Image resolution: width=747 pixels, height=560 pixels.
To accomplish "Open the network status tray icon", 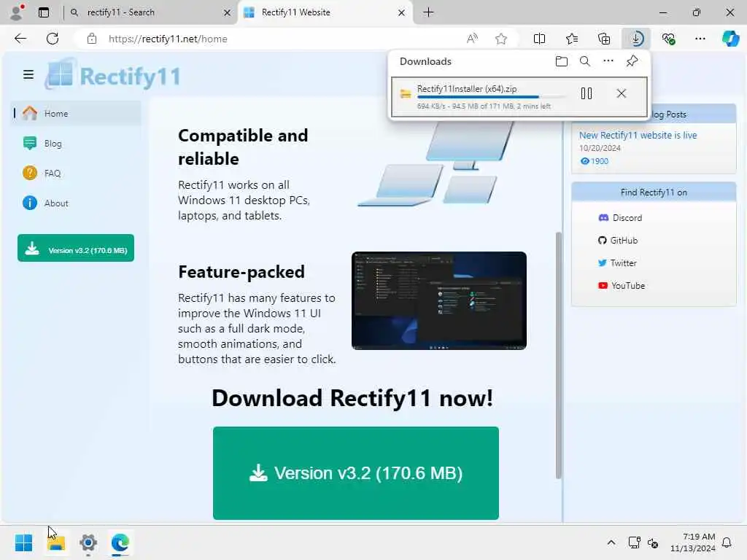I will [x=634, y=542].
